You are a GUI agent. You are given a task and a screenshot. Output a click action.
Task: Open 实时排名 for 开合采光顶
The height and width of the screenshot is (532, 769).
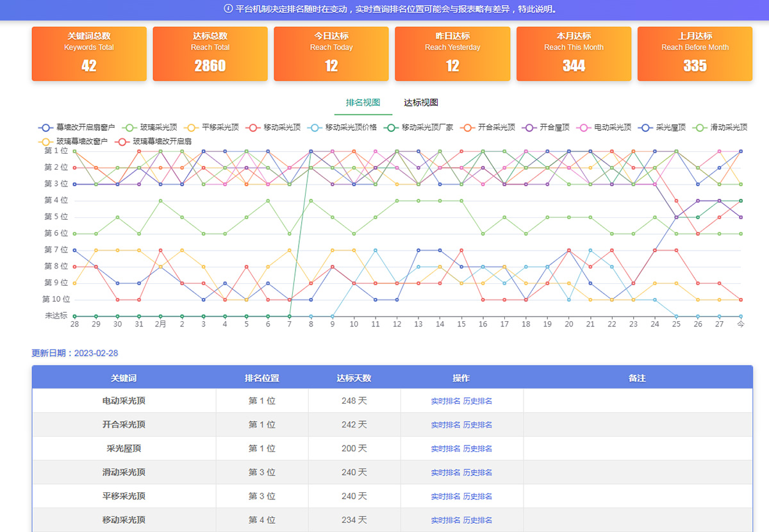pos(445,425)
